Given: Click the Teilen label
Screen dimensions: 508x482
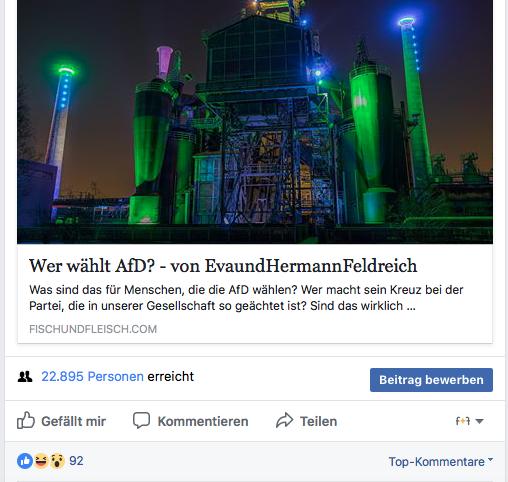Looking at the screenshot, I should pyautogui.click(x=318, y=421).
